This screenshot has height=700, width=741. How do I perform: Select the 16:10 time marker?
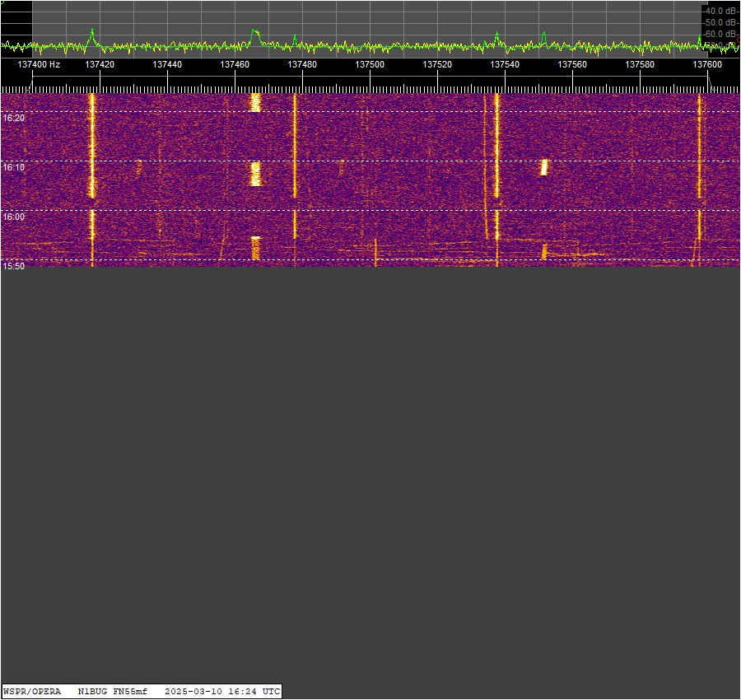pyautogui.click(x=14, y=168)
